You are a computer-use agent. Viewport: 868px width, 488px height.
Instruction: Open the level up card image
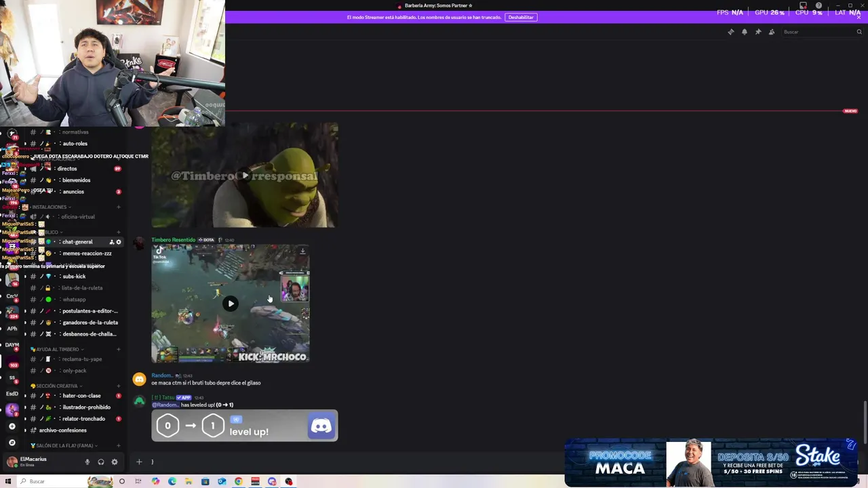245,426
